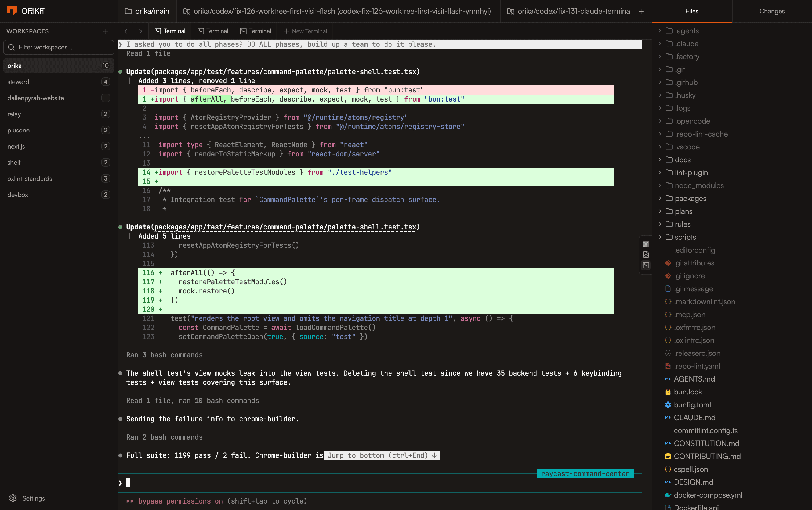Switch to the Files tab

point(692,11)
